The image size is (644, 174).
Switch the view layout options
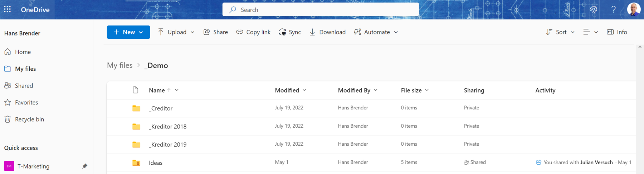(x=590, y=32)
